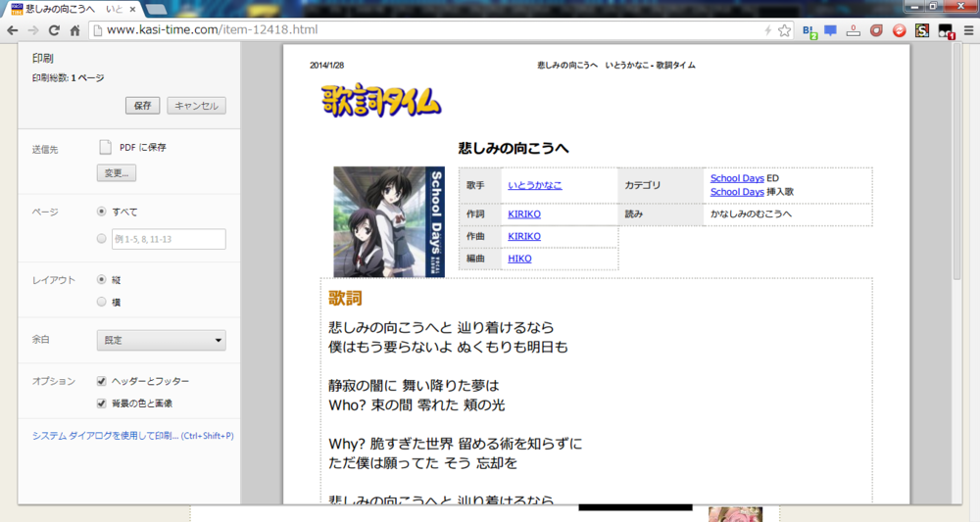Click the 歌詞タイム logo in preview
The height and width of the screenshot is (522, 980).
click(381, 101)
